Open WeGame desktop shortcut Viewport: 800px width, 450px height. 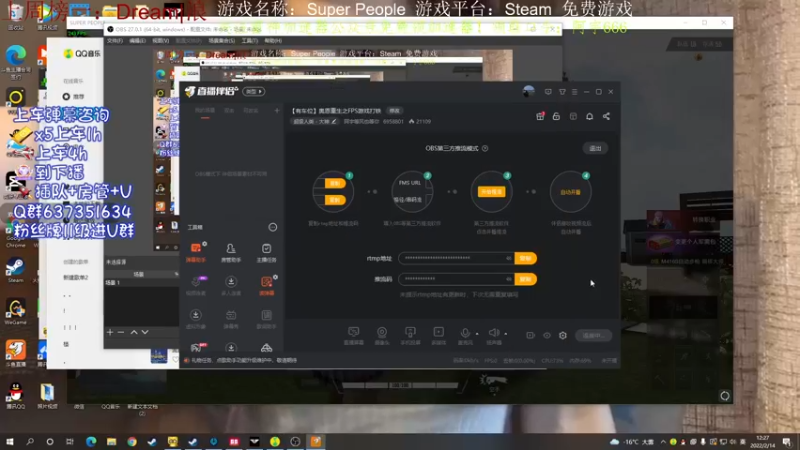[x=15, y=311]
